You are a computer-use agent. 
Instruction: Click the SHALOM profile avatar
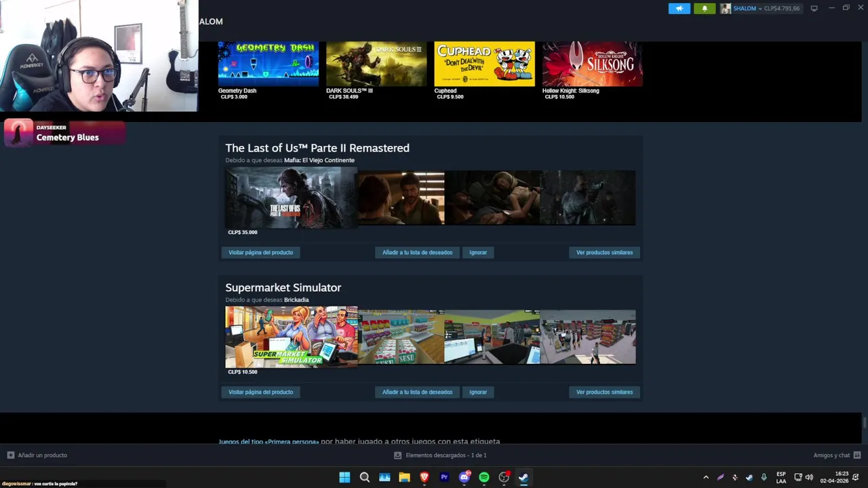click(726, 8)
